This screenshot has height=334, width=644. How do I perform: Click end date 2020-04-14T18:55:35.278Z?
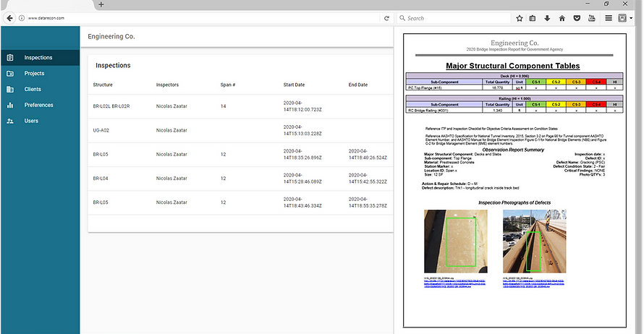click(368, 202)
